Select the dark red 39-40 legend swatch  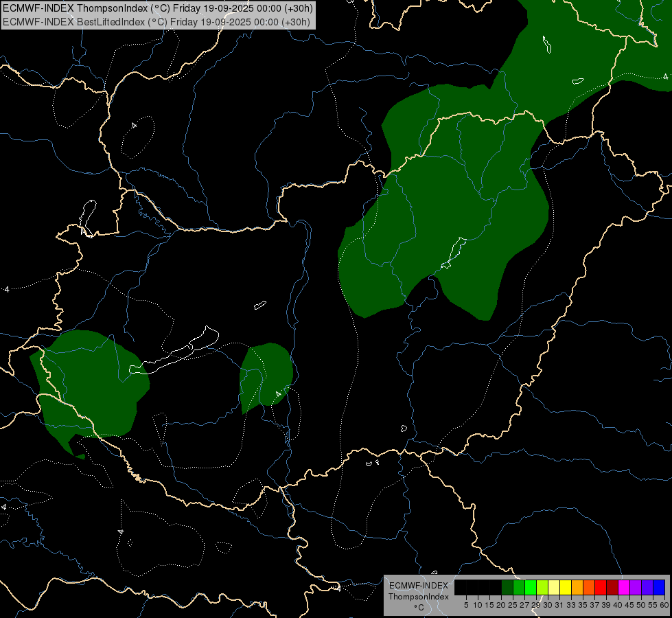(612, 587)
